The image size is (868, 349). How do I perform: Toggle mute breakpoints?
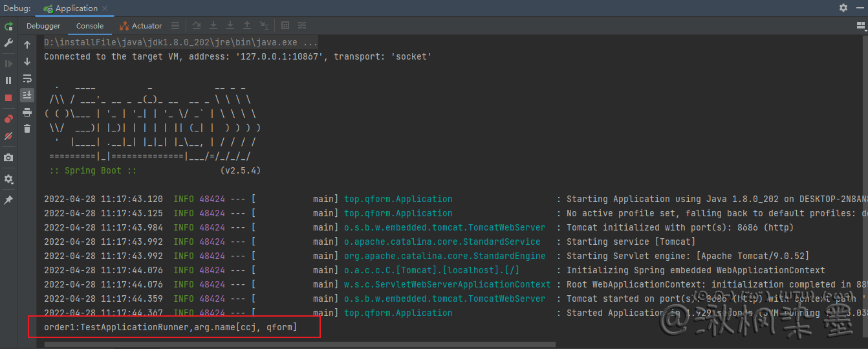coord(8,137)
